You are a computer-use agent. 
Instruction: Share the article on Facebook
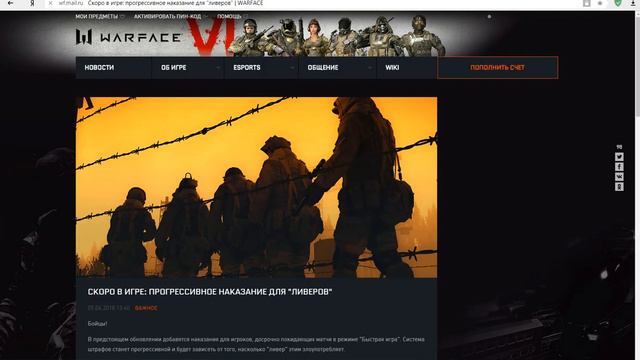(619, 167)
